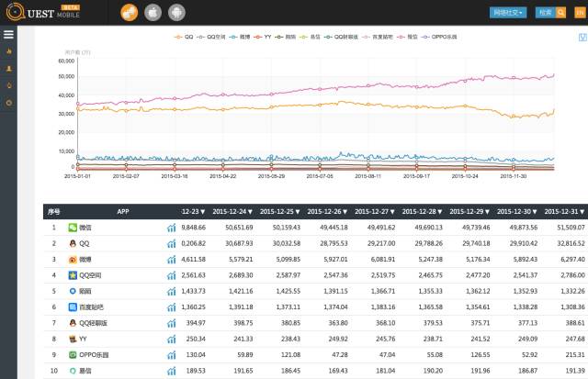
Task: Click the blue 检索 search button
Action: click(x=546, y=13)
